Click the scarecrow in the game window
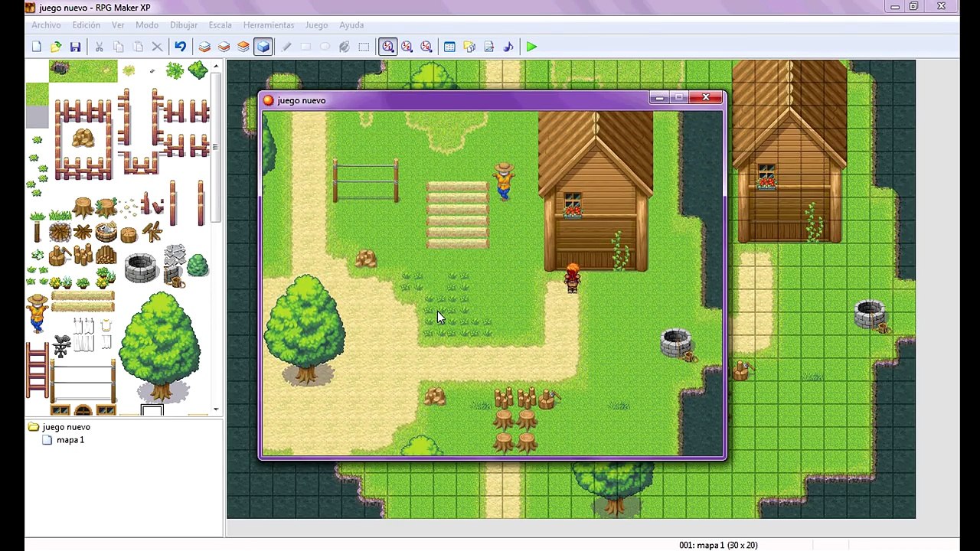Screen dimensions: 980x551 [x=503, y=181]
